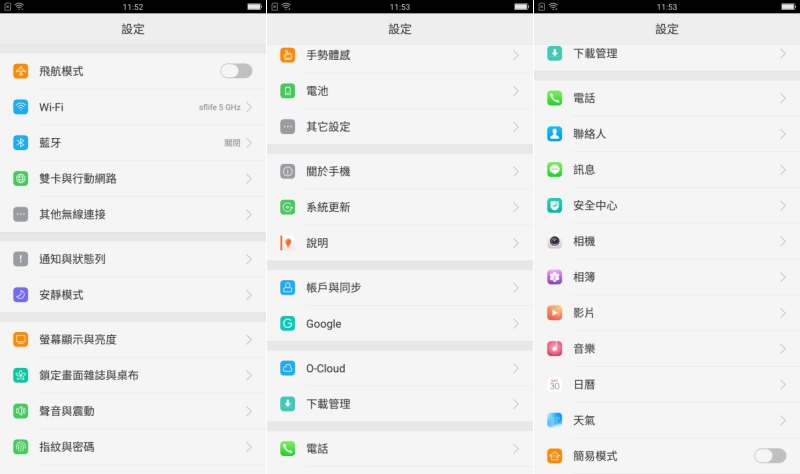Viewport: 800px width, 474px height.
Task: Tap the shield icon for 安全中心
Action: click(x=555, y=205)
